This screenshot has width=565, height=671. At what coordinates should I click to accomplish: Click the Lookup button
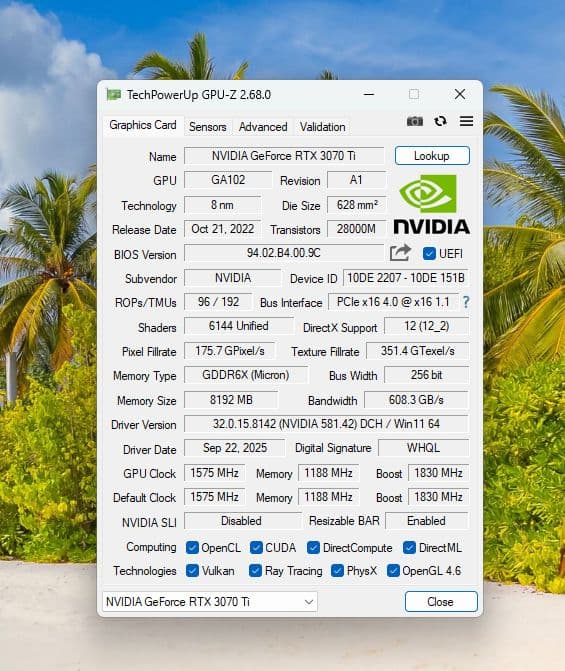click(x=432, y=156)
